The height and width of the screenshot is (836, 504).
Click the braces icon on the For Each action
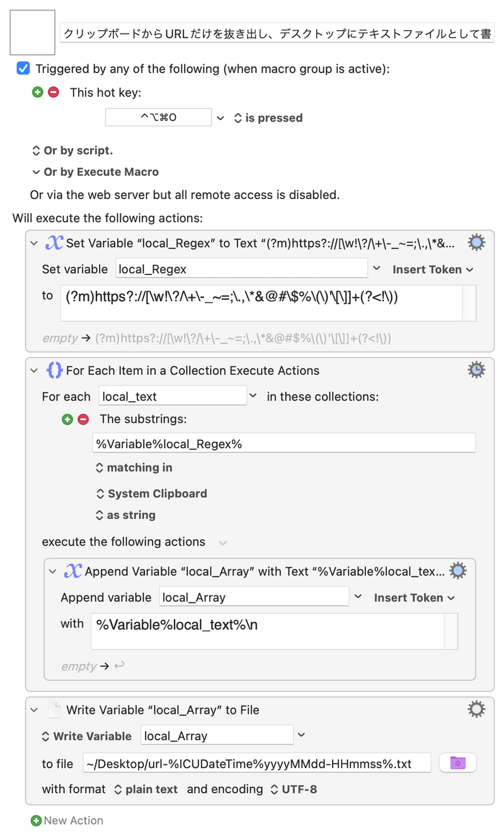pos(54,370)
